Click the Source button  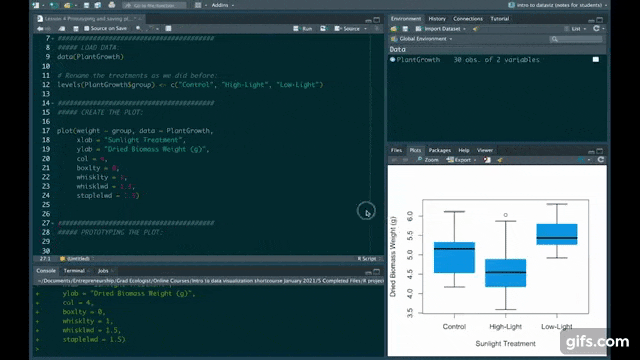coord(348,29)
